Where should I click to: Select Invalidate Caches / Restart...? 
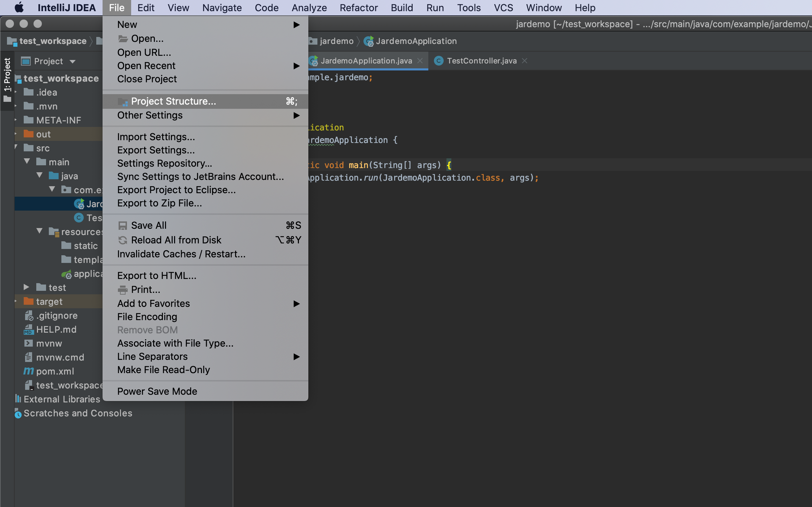pos(205,254)
